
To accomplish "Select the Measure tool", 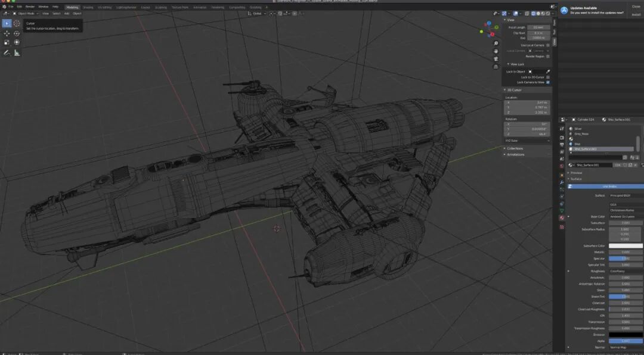I will pos(17,52).
